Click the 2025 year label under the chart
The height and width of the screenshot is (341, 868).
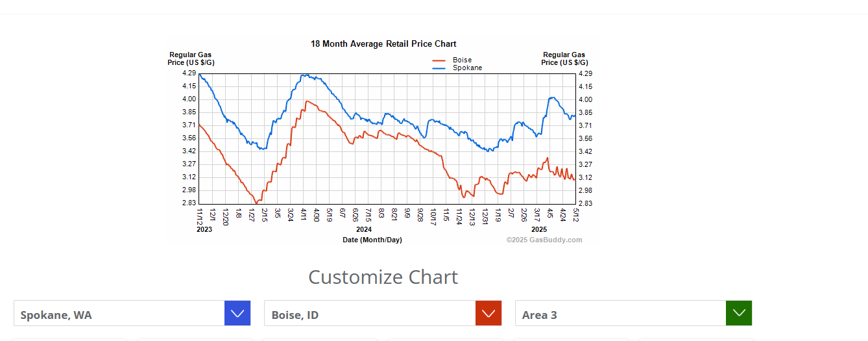pyautogui.click(x=539, y=229)
